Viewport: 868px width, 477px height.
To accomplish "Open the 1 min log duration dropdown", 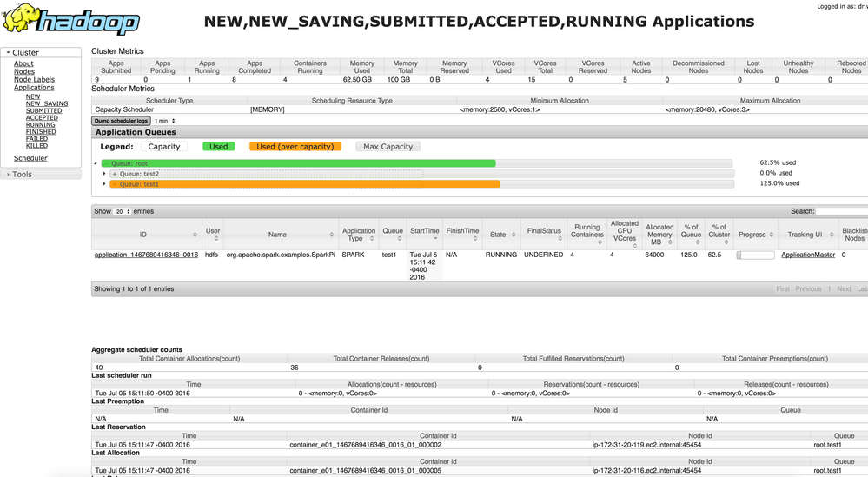I will pos(165,121).
